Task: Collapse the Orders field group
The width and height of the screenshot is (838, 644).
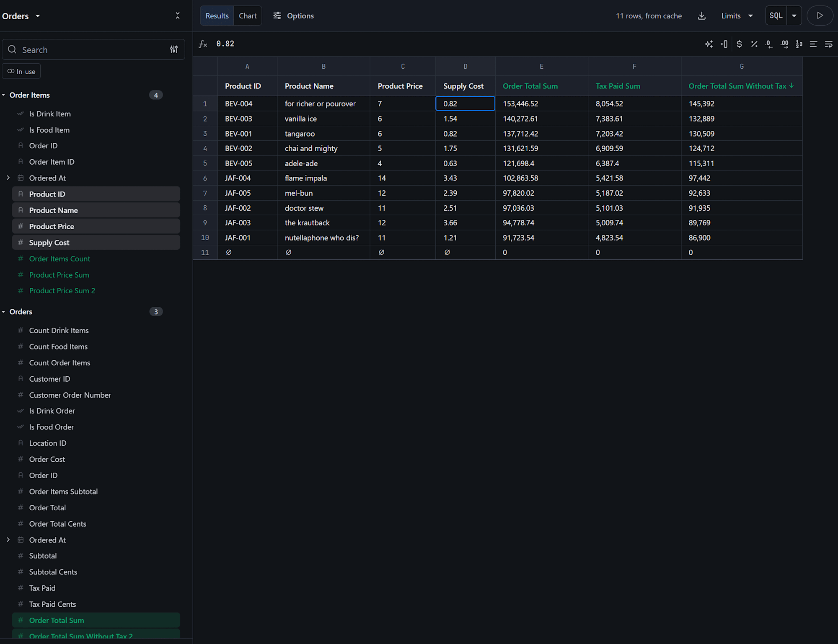Action: [x=3, y=312]
